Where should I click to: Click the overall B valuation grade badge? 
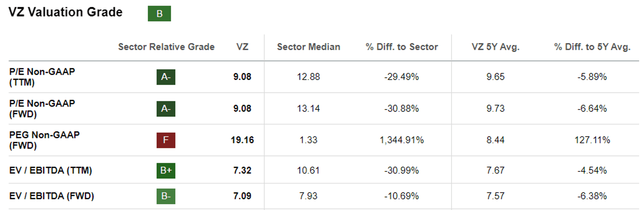tap(159, 14)
